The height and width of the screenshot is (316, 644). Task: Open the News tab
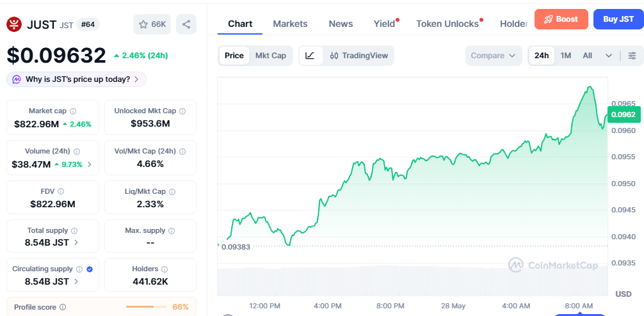tap(341, 24)
